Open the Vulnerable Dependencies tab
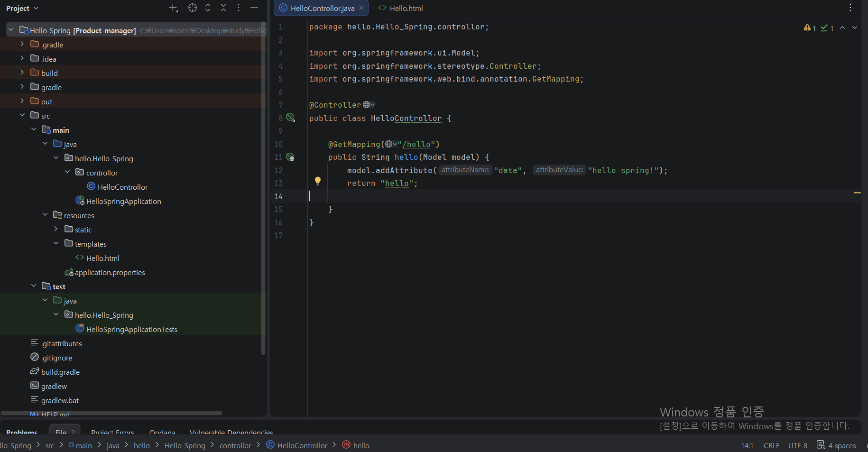 pos(231,432)
